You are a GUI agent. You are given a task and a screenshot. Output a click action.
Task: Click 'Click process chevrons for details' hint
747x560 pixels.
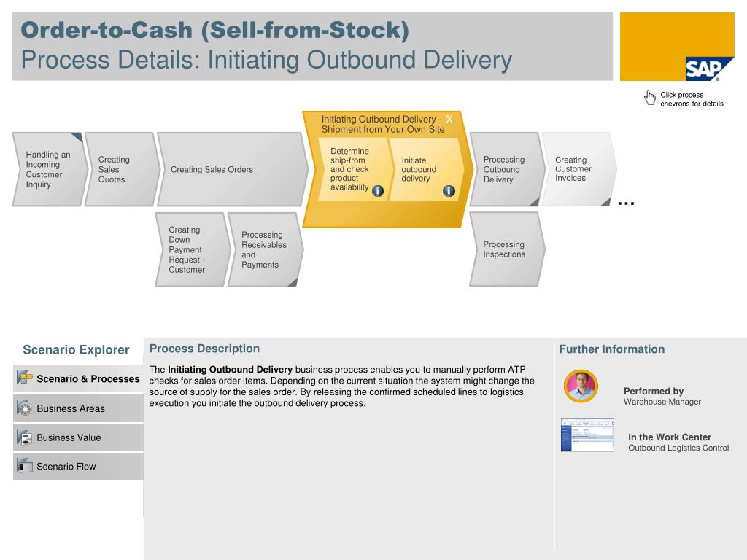(x=692, y=99)
